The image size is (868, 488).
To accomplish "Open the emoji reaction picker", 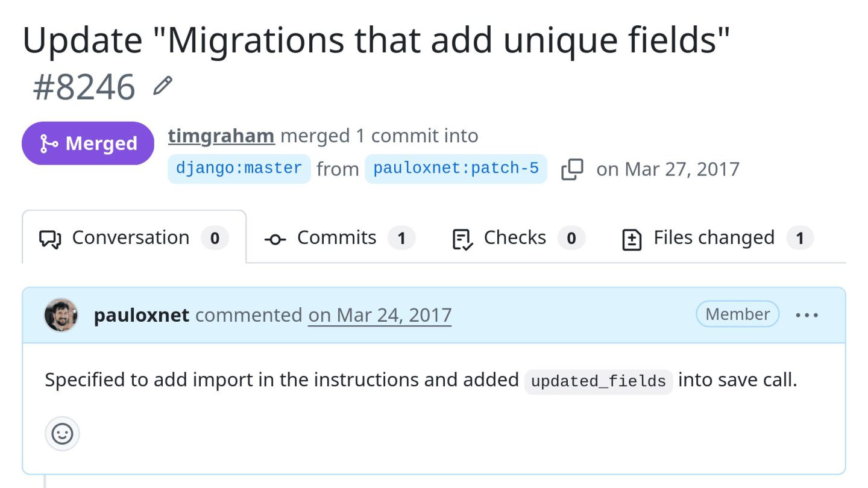I will [x=62, y=434].
